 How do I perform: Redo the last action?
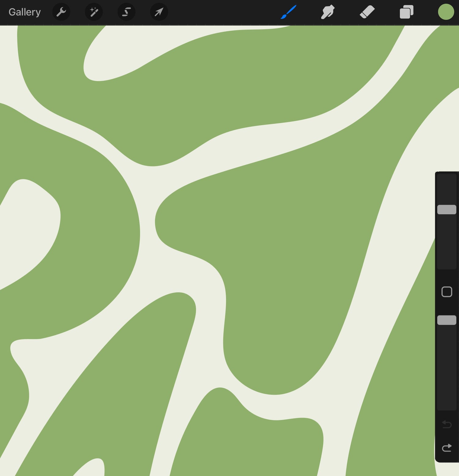tap(447, 448)
